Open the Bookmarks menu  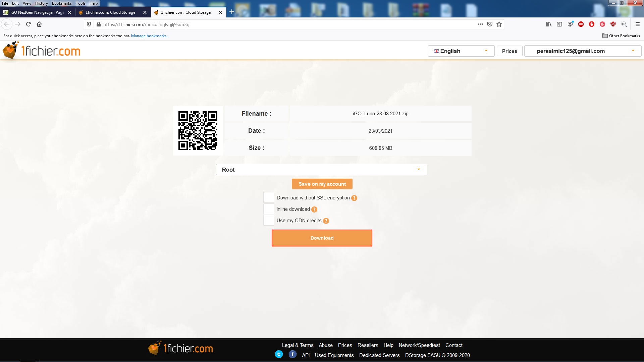point(62,3)
